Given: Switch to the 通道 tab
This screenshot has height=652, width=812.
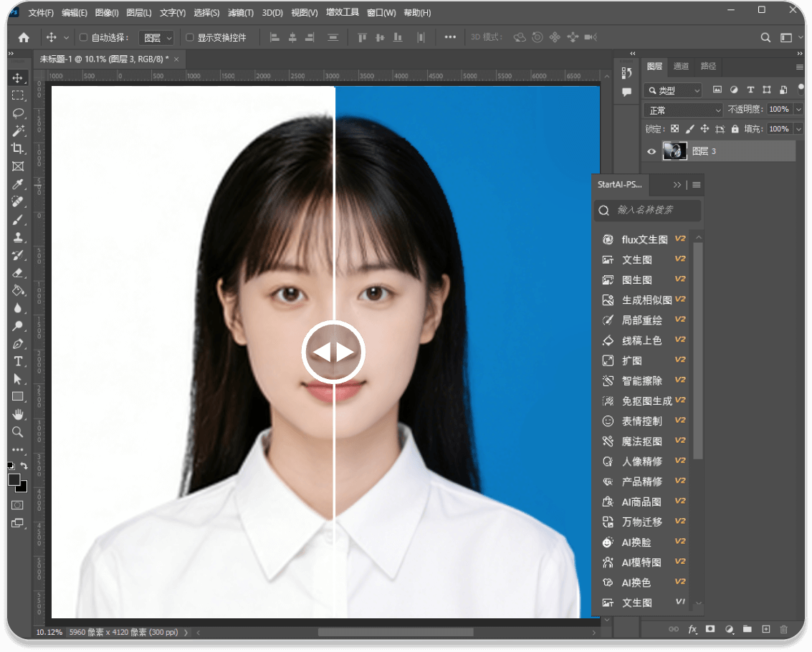Looking at the screenshot, I should [681, 66].
